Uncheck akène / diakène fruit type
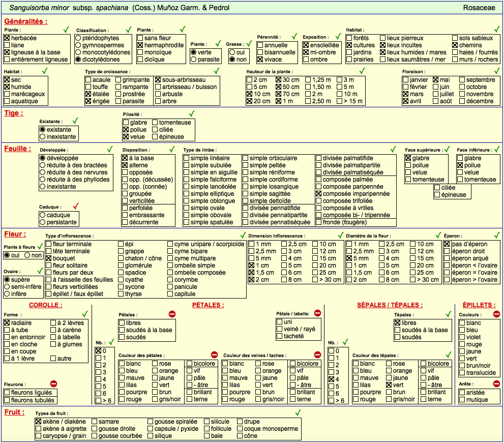This screenshot has height=443, width=504. 39,422
